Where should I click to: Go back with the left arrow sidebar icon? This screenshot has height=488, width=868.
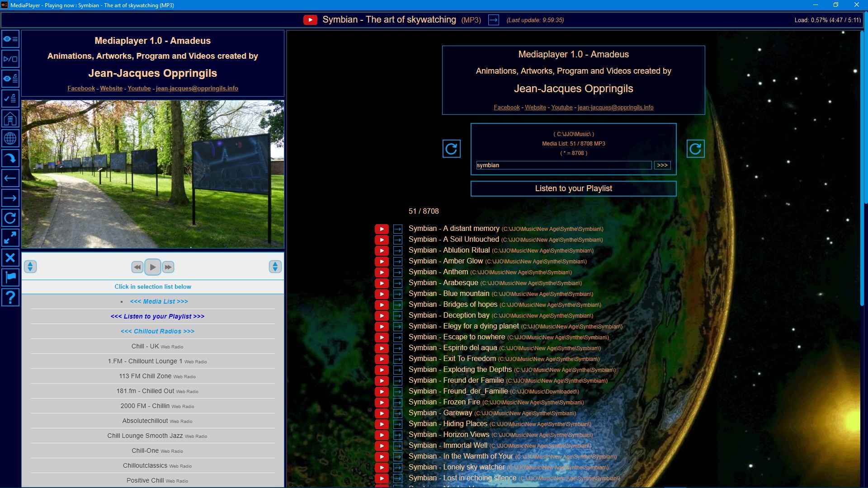pos(10,178)
